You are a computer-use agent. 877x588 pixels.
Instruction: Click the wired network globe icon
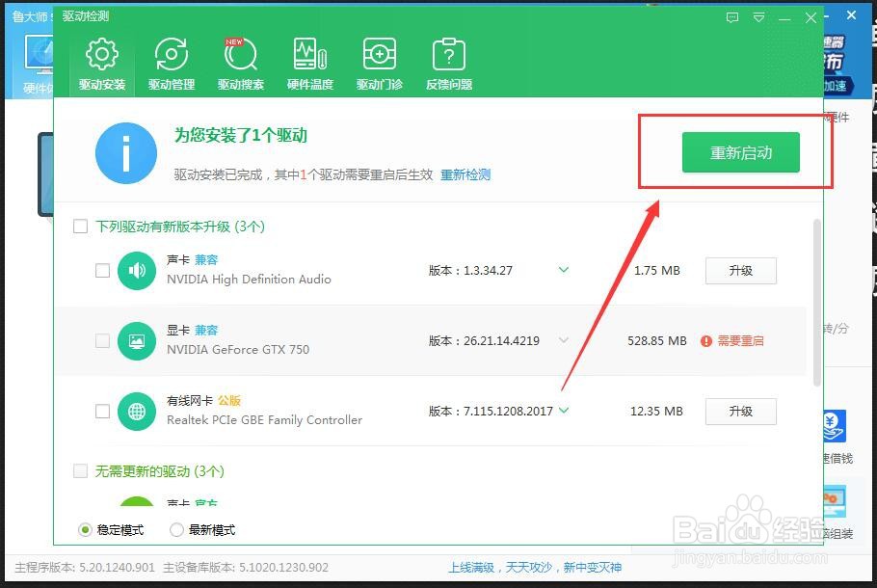[x=137, y=412]
